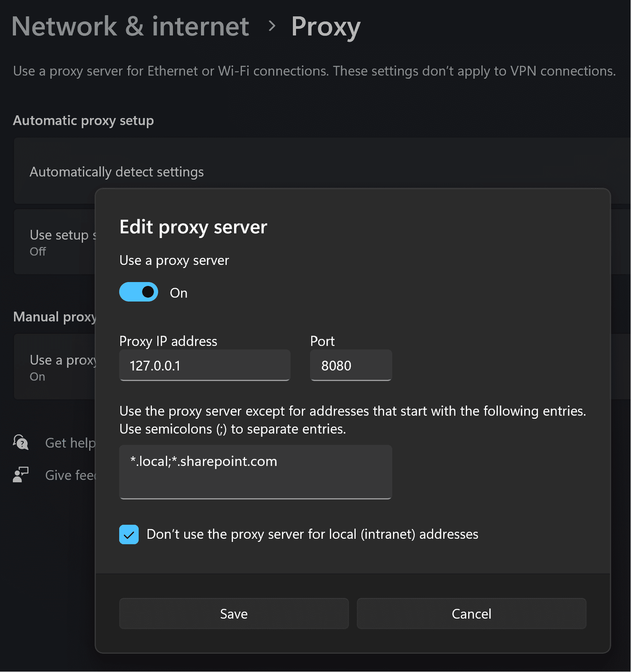The height and width of the screenshot is (672, 631).
Task: Edit the proxy exceptions list
Action: coord(255,472)
